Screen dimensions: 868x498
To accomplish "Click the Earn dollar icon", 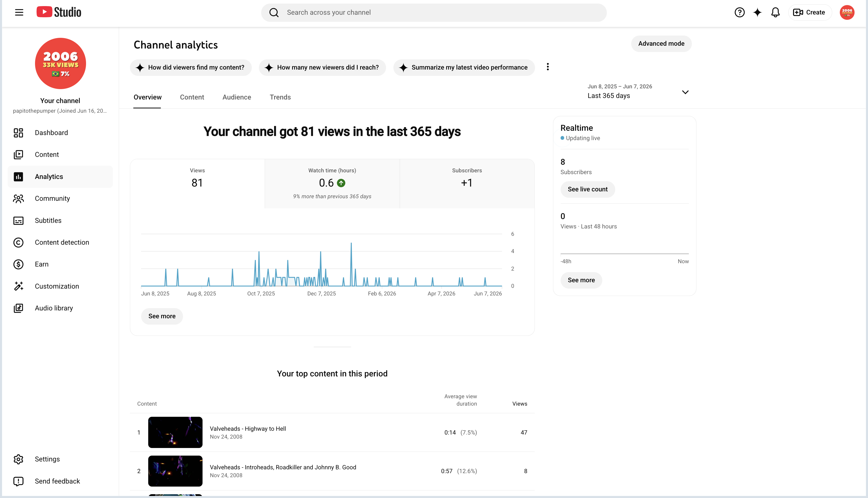I will pyautogui.click(x=19, y=264).
